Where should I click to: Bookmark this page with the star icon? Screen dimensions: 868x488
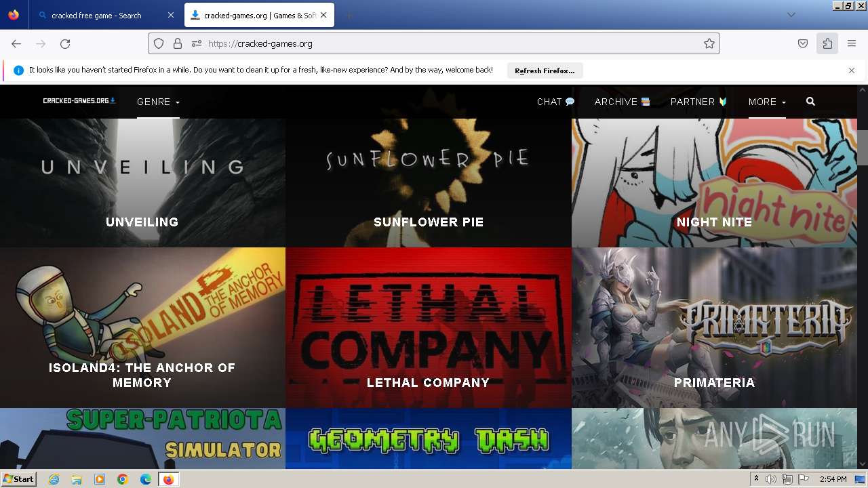[709, 43]
